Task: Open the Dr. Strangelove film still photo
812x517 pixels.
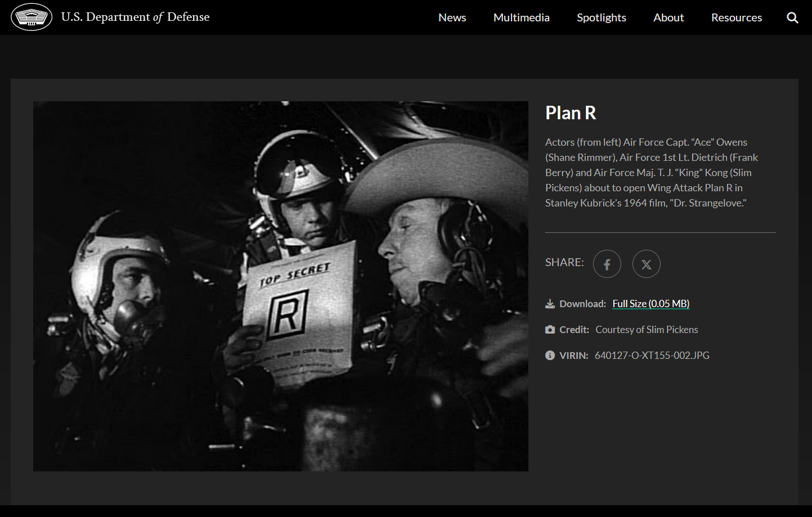Action: 281,286
